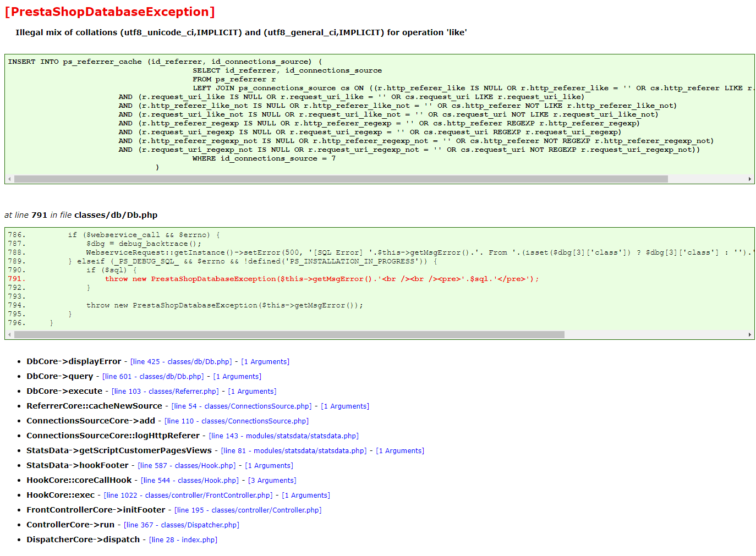Click the 'StatsData->getScriptCustomerPagesViews' trace entry
Viewport: 756px width, 556px height.
pyautogui.click(x=119, y=450)
